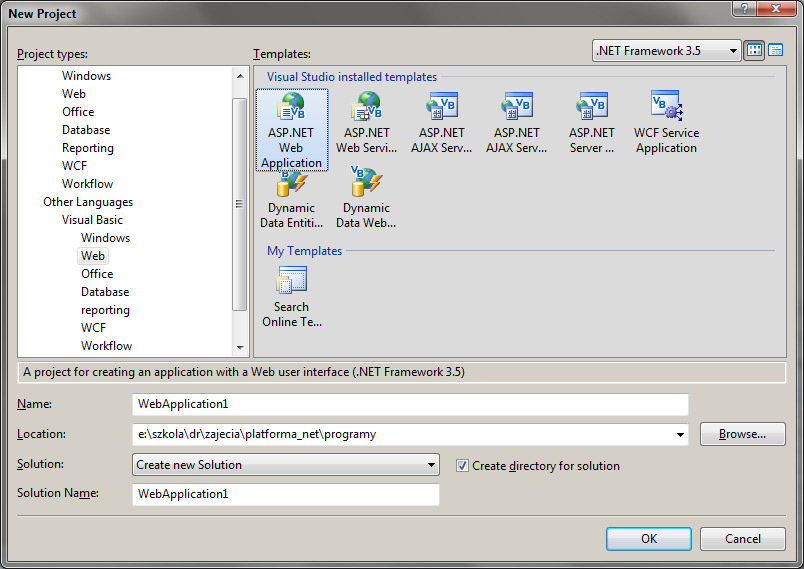
Task: Select the Other Languages node
Action: click(88, 202)
